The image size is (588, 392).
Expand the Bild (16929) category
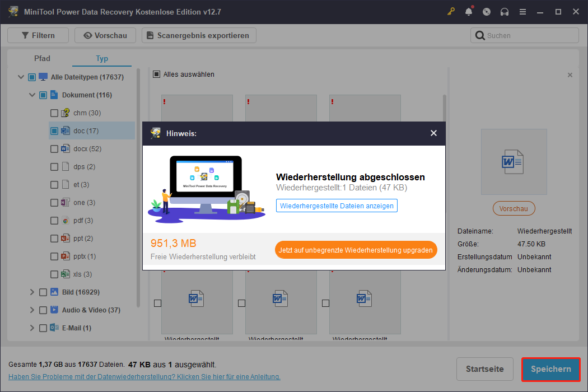[32, 292]
